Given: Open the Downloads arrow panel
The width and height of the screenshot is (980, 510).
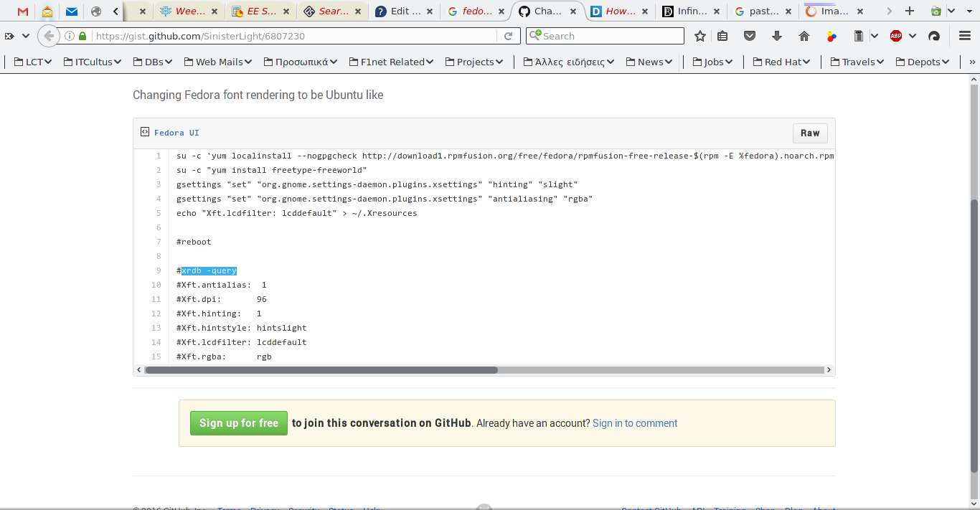Looking at the screenshot, I should click(x=777, y=36).
